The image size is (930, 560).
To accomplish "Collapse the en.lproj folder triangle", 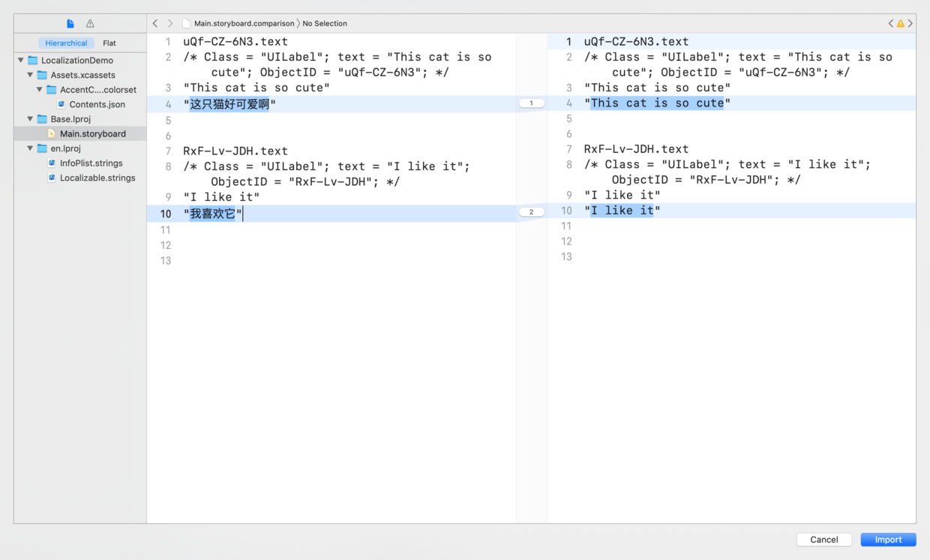I will click(x=31, y=148).
